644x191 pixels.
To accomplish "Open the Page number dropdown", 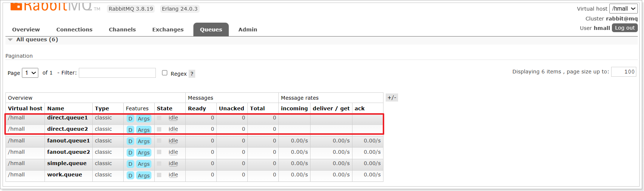I will click(x=30, y=73).
